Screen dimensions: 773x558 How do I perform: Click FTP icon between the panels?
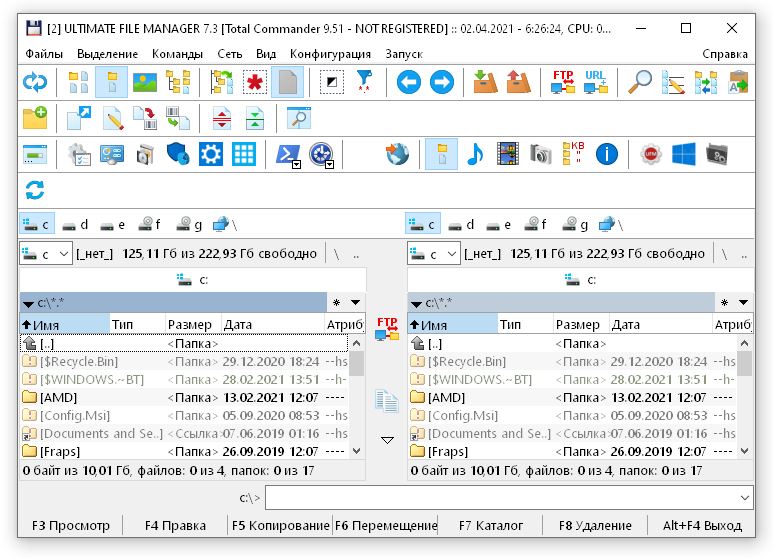387,329
